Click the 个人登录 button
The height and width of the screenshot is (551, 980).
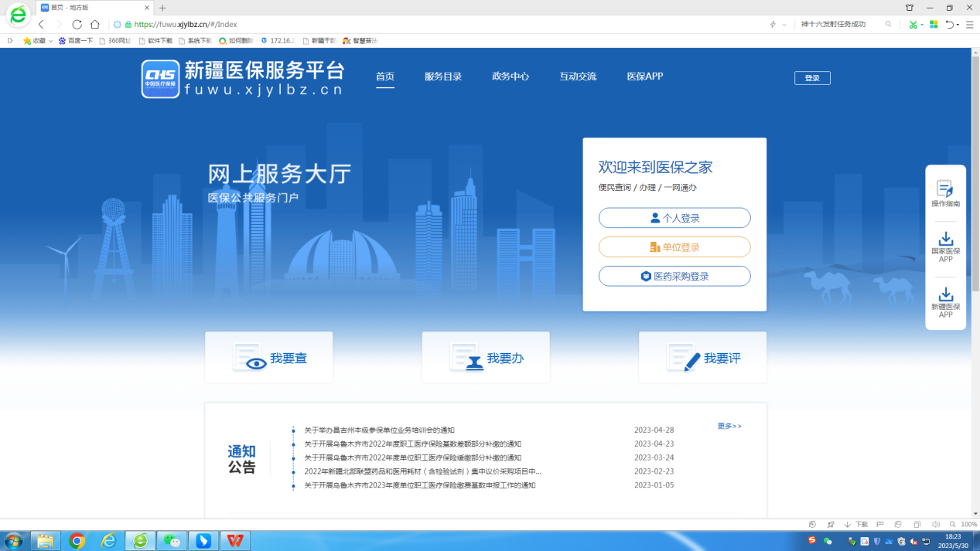(674, 218)
